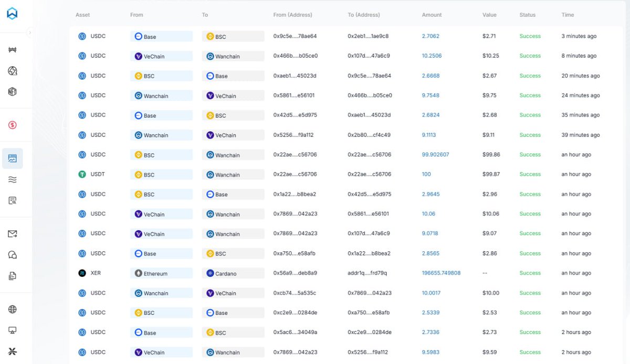This screenshot has width=630, height=364.
Task: Click the Time column header
Action: (568, 15)
